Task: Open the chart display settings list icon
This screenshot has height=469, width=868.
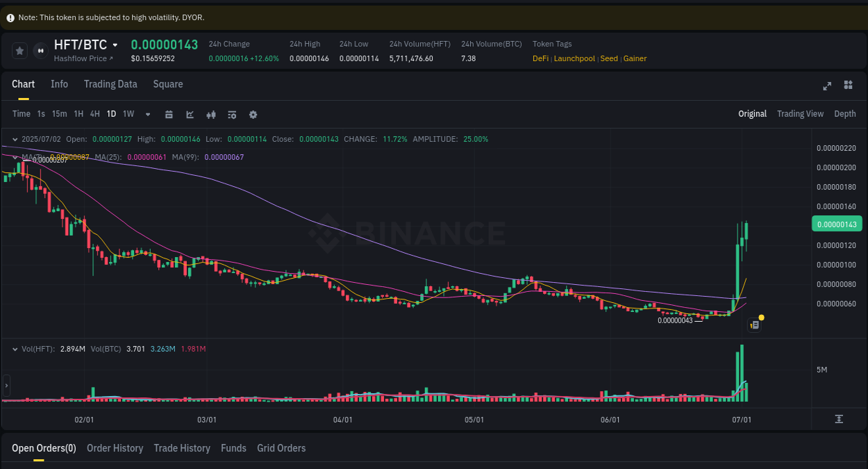Action: (x=232, y=114)
